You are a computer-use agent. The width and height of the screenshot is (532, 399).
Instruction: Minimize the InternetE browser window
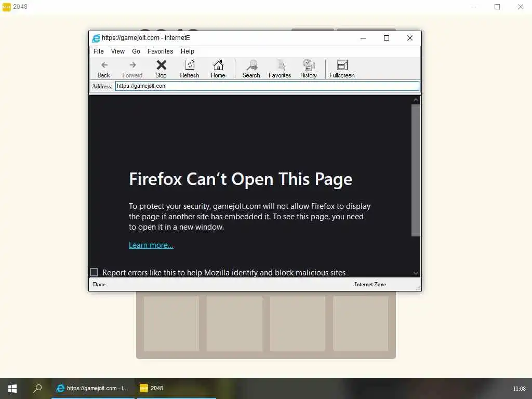(x=363, y=38)
